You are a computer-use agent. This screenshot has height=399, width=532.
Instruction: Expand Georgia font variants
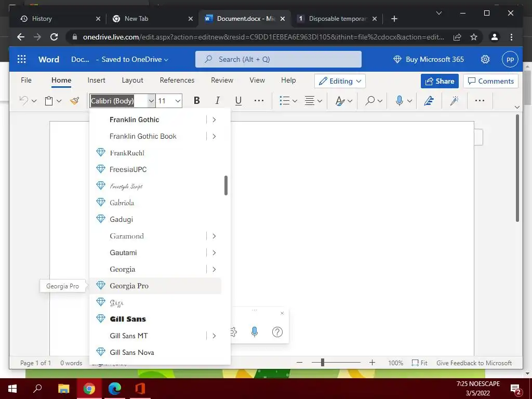click(x=214, y=270)
